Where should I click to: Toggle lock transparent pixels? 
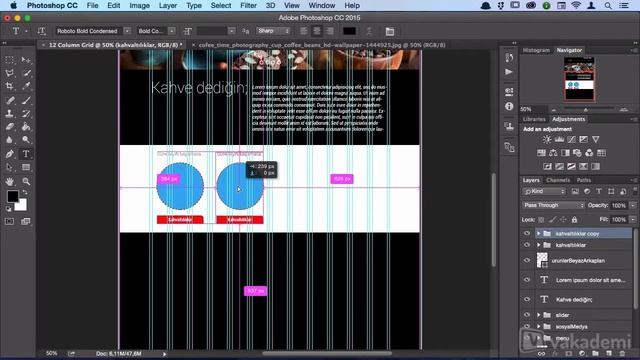point(541,220)
